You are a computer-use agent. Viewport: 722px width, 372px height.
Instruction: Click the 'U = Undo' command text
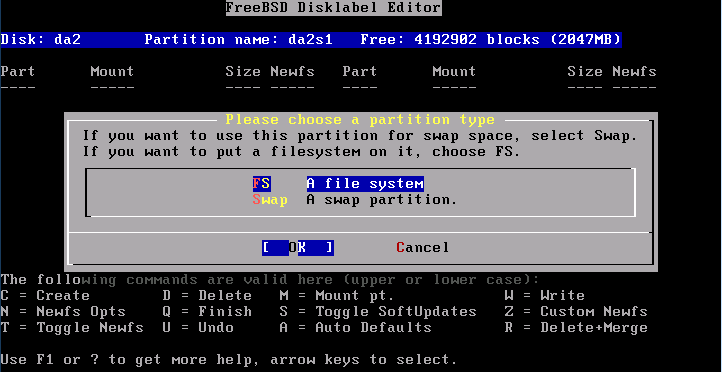[x=198, y=328]
